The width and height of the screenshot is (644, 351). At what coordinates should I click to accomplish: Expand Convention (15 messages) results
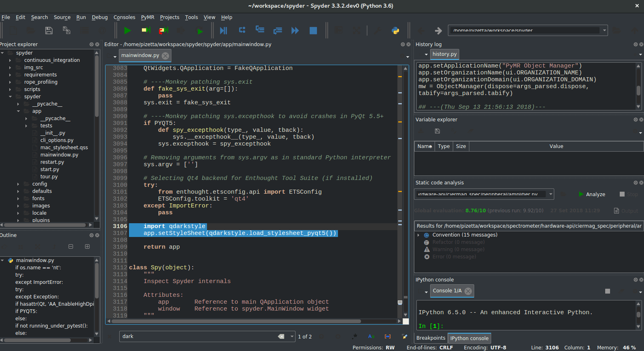coord(418,235)
